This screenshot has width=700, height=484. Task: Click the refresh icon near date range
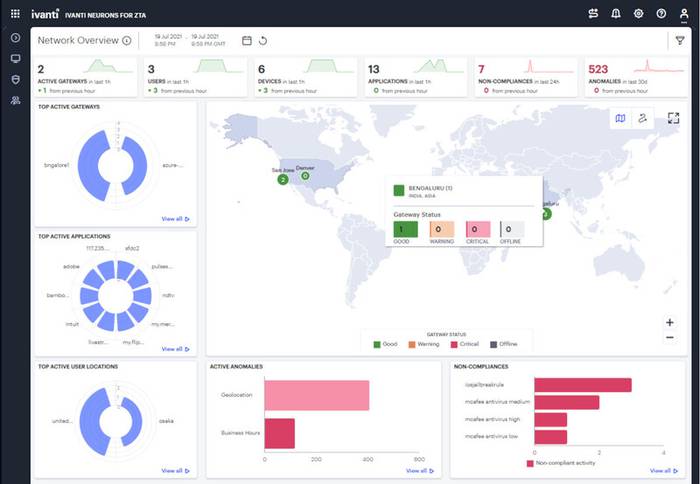click(x=263, y=41)
